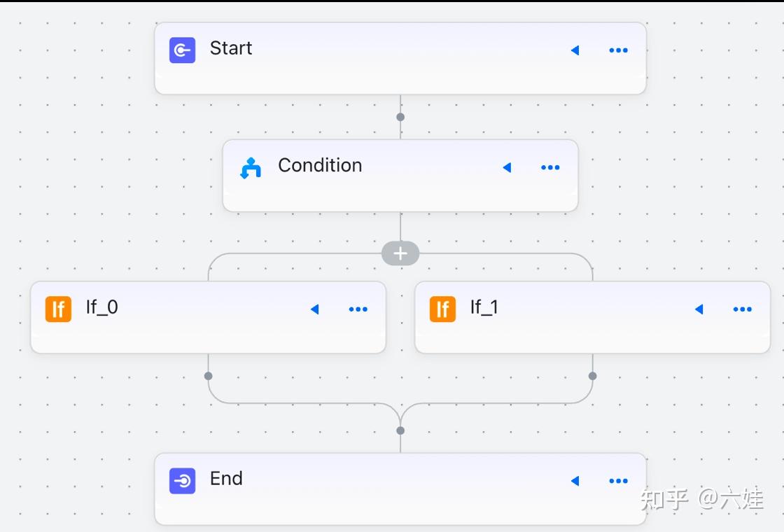This screenshot has width=784, height=532.
Task: Open the If_1 node three-dot menu
Action: [742, 309]
